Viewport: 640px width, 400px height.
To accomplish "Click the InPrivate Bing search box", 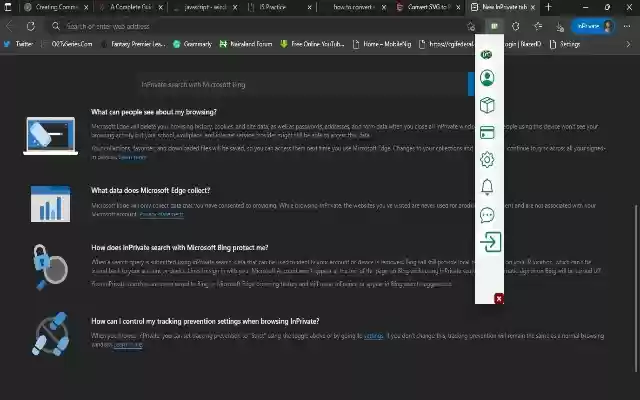I will (303, 84).
